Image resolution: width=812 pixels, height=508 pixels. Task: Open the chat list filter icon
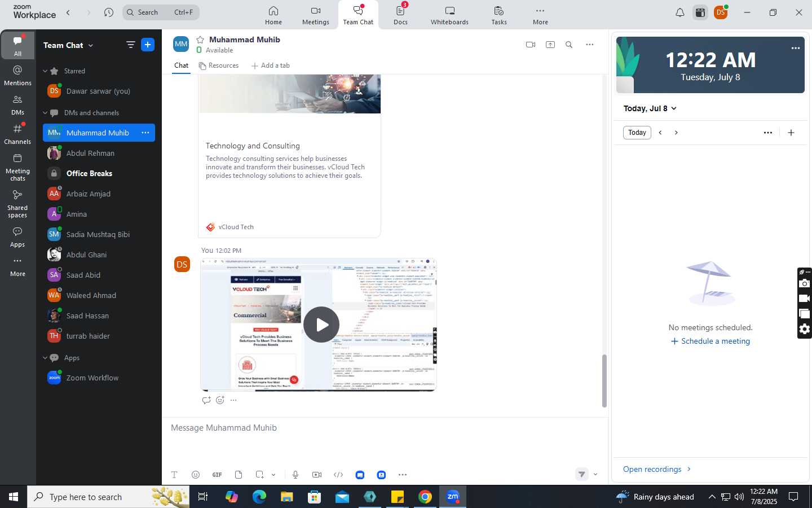tap(131, 45)
